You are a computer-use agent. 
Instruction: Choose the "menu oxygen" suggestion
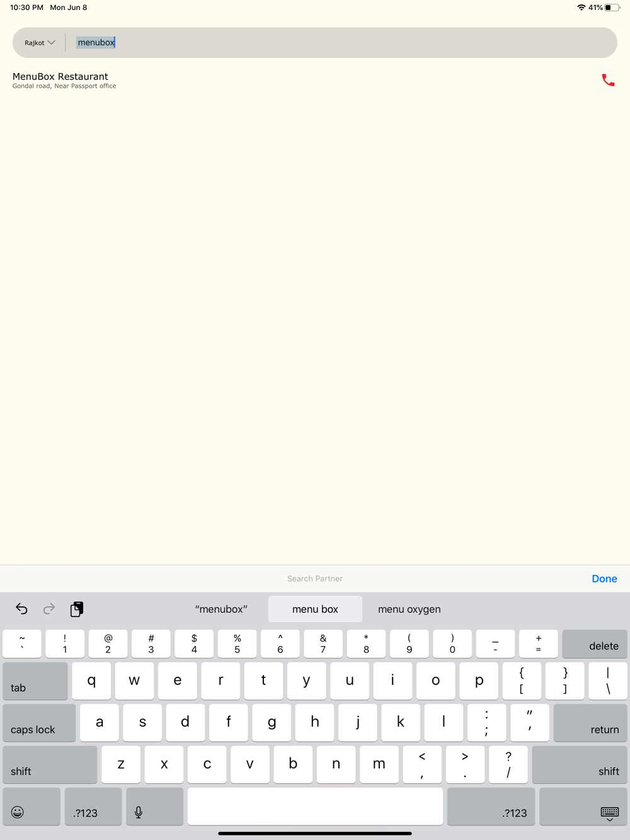coord(409,609)
